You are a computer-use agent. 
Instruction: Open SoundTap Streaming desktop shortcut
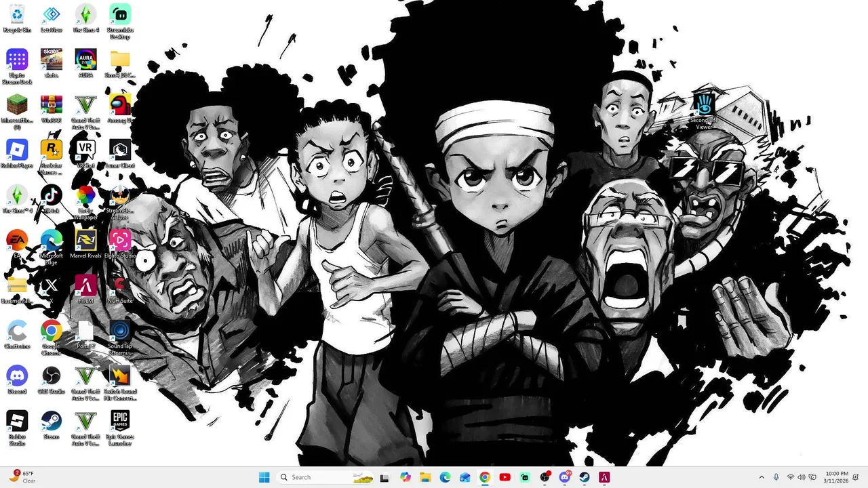click(120, 338)
